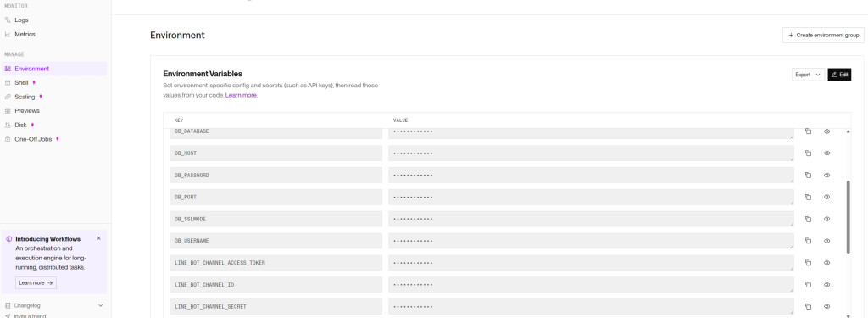The width and height of the screenshot is (868, 318).
Task: Copy the DB_PASSWORD value
Action: click(808, 175)
